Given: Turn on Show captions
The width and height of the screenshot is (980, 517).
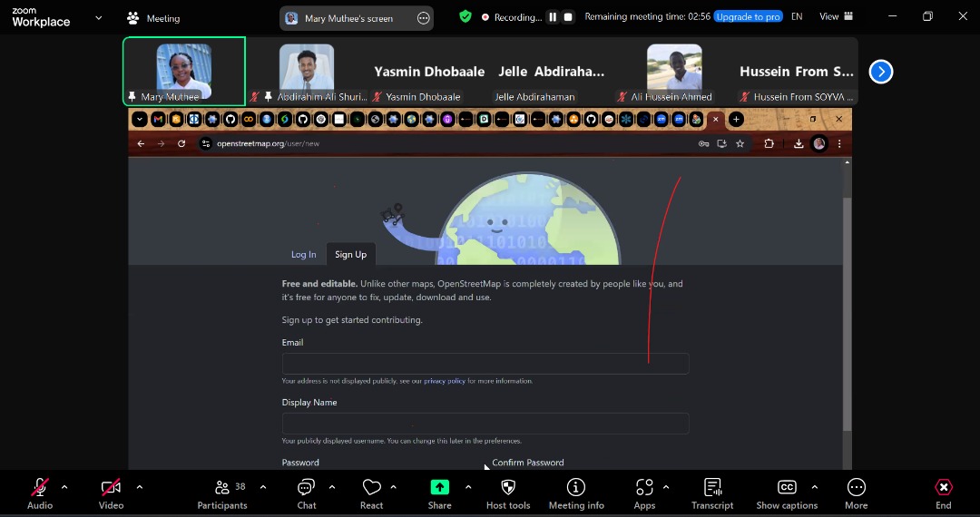Looking at the screenshot, I should pos(787,494).
